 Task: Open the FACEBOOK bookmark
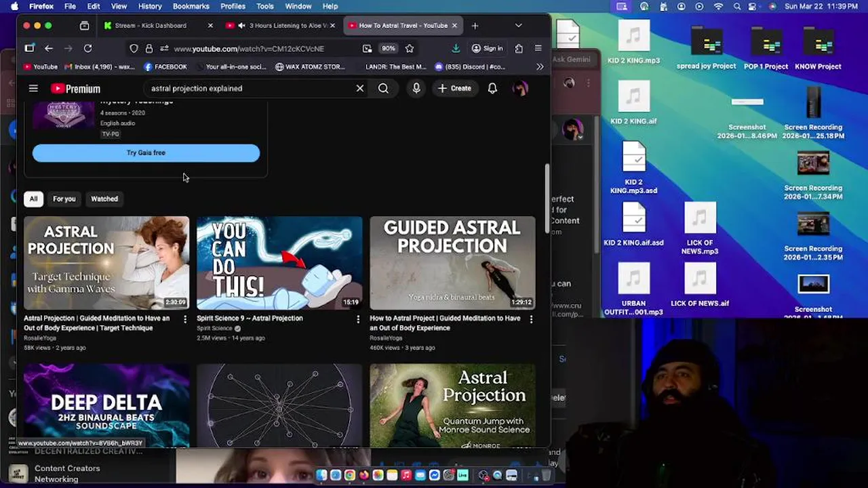(x=165, y=66)
